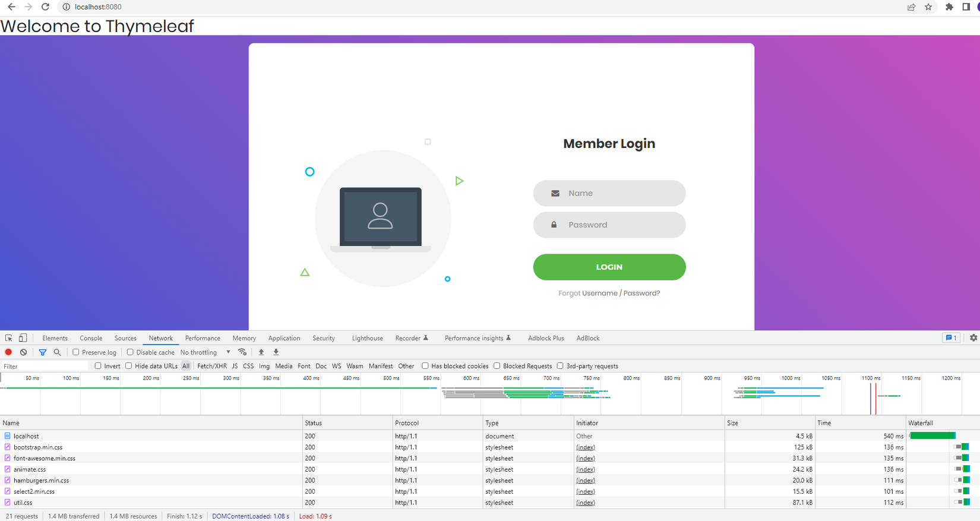This screenshot has height=521, width=980.
Task: Filter requests by JS type
Action: (x=235, y=366)
